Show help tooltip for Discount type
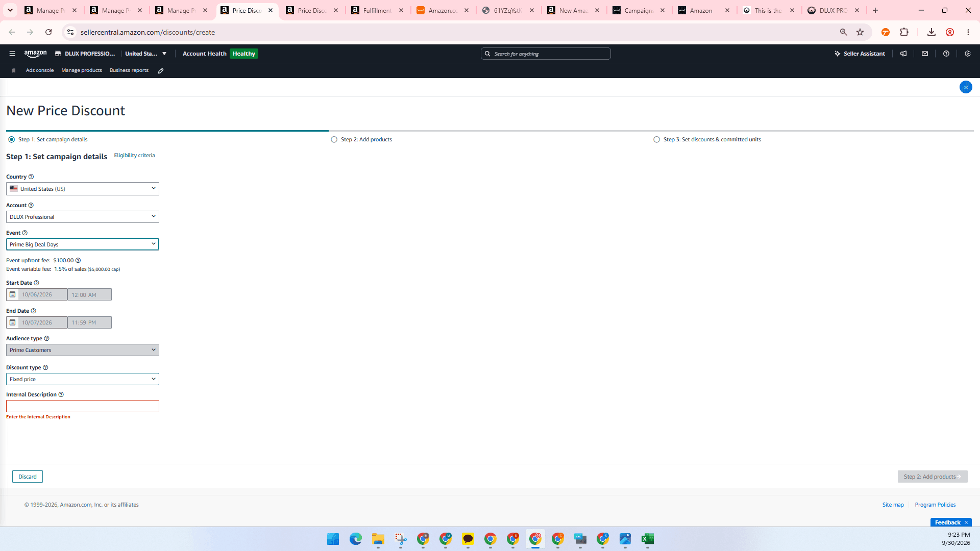Viewport: 980px width, 551px height. (45, 368)
